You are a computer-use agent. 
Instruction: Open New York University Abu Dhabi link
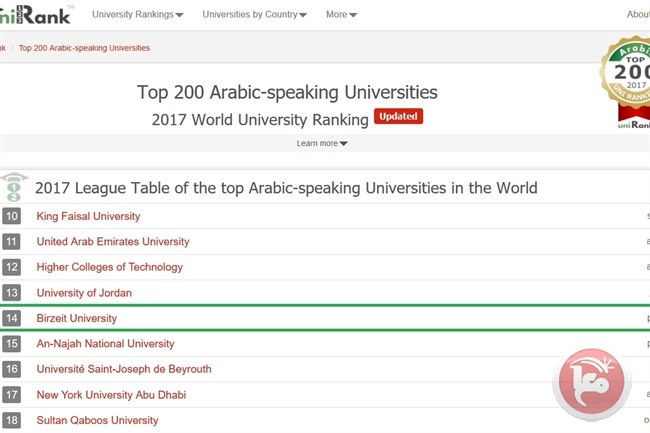click(111, 395)
